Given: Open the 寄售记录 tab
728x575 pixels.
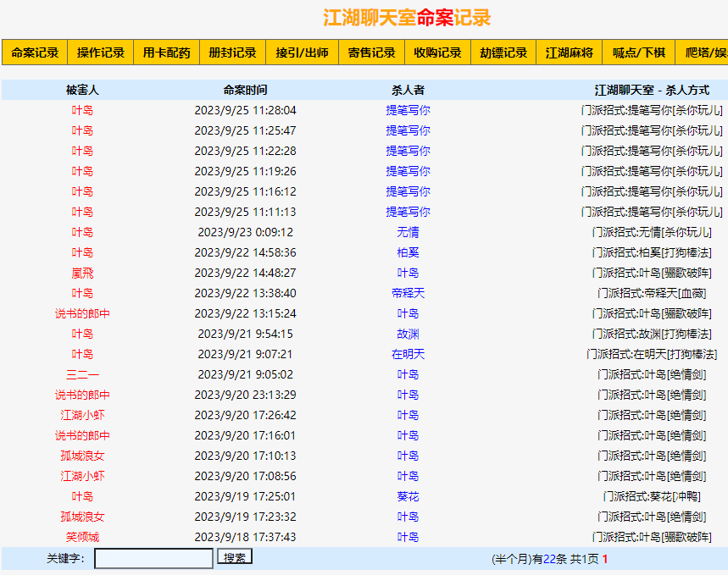Looking at the screenshot, I should coord(371,53).
